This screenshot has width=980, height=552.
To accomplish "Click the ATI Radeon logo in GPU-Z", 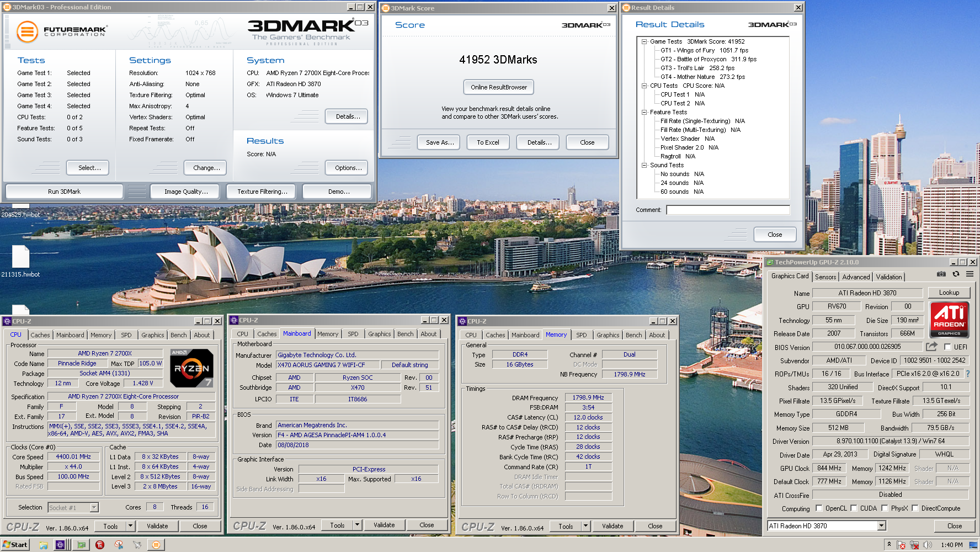I will (x=949, y=319).
